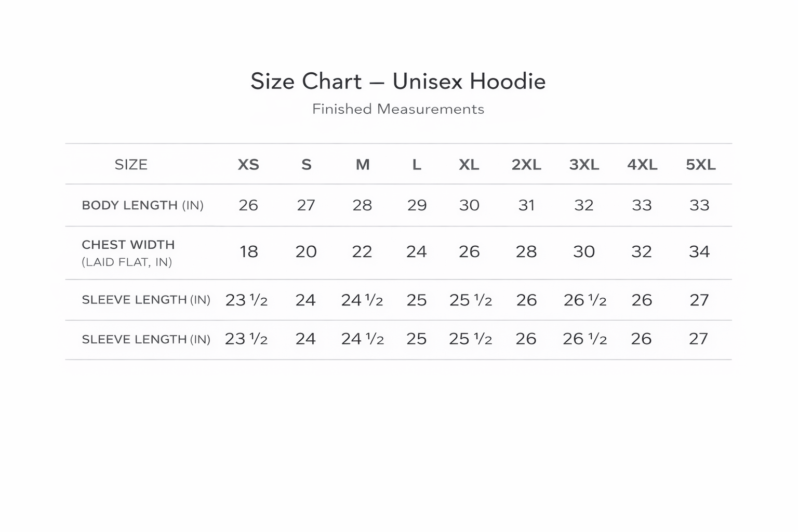The height and width of the screenshot is (532, 798).
Task: Select the chest width value for M
Action: coord(362,252)
